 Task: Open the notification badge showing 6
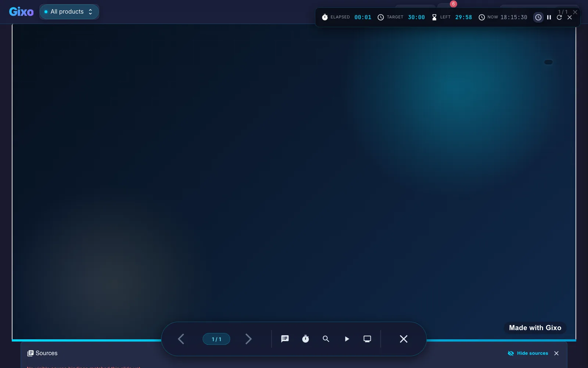click(453, 4)
